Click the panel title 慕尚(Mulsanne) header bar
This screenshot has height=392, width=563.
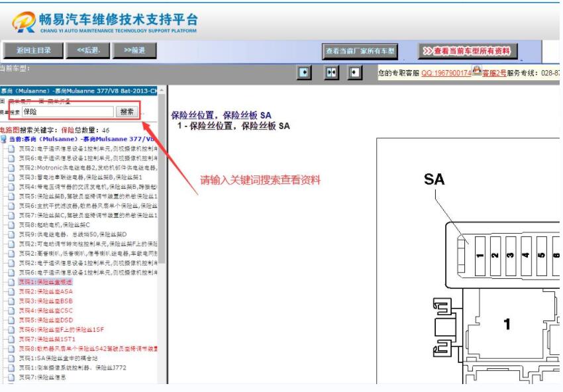pos(79,91)
